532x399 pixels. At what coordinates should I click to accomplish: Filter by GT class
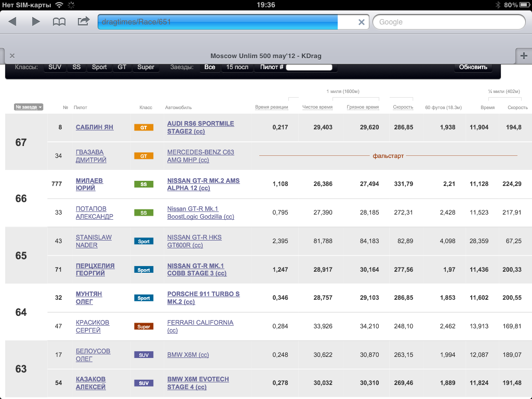(x=122, y=67)
